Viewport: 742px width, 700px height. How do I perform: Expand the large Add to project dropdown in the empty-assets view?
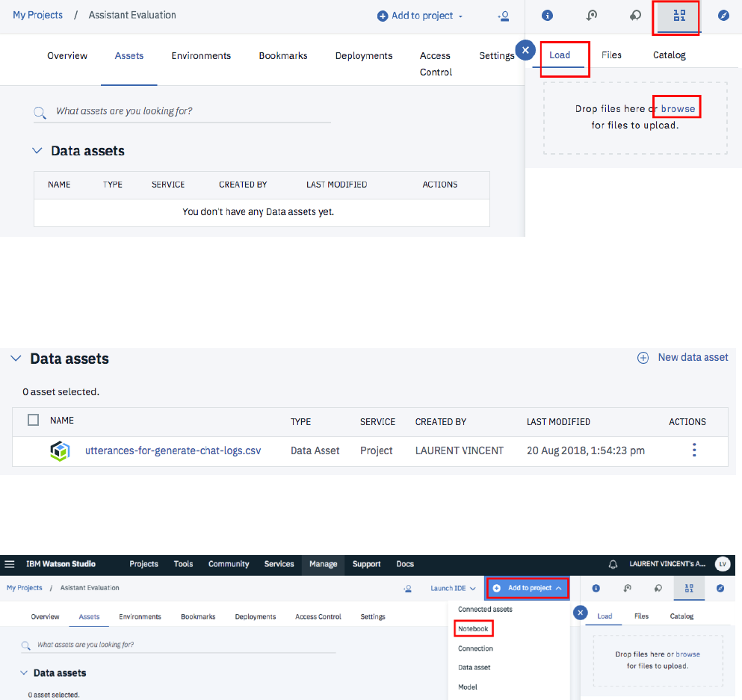pos(420,16)
